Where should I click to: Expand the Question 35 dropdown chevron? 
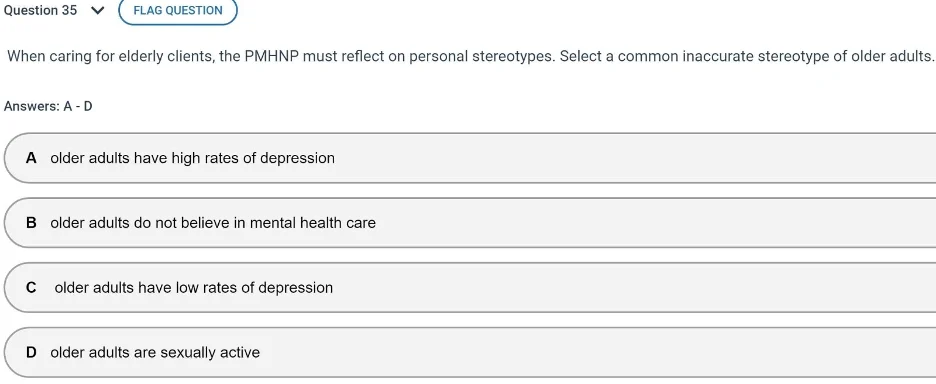(98, 11)
